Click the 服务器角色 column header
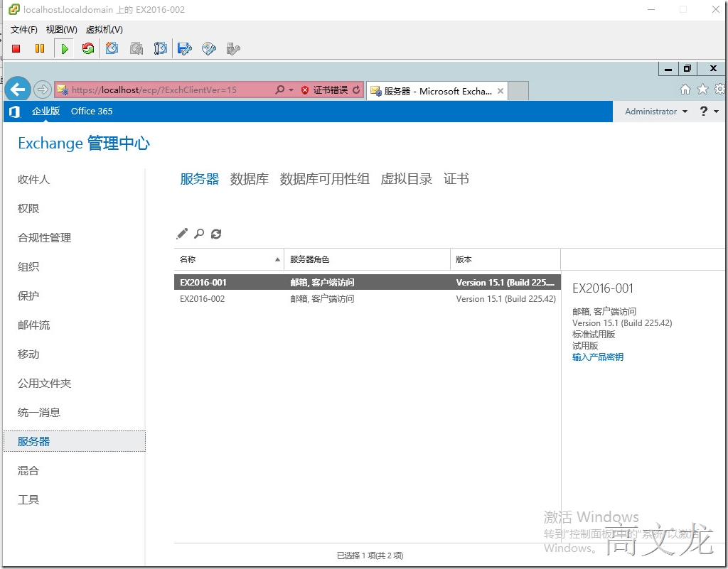 coord(367,260)
